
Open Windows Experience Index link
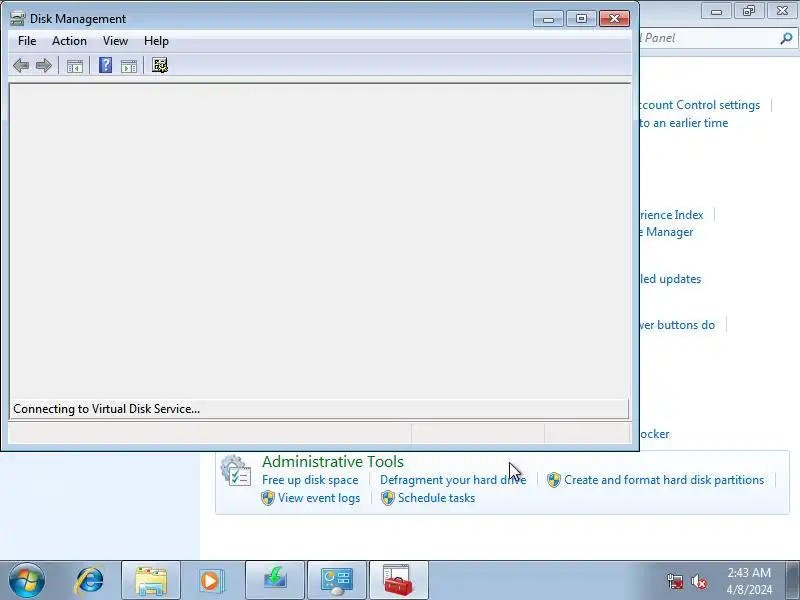point(671,215)
